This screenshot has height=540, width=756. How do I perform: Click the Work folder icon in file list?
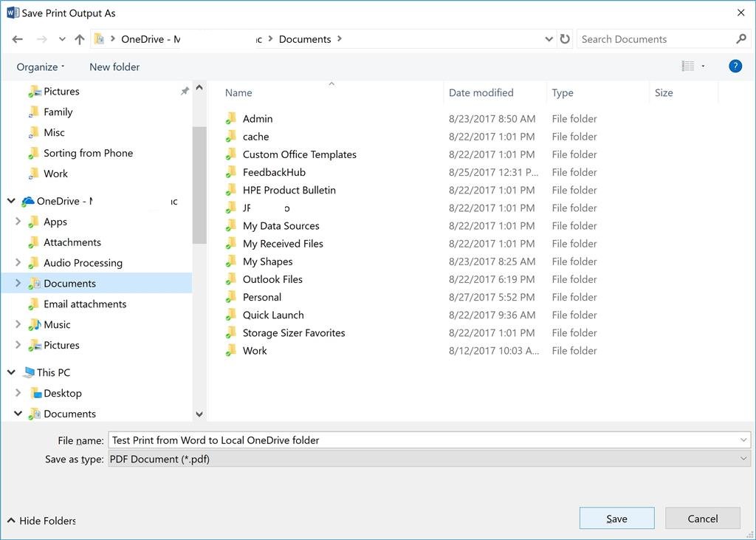231,350
